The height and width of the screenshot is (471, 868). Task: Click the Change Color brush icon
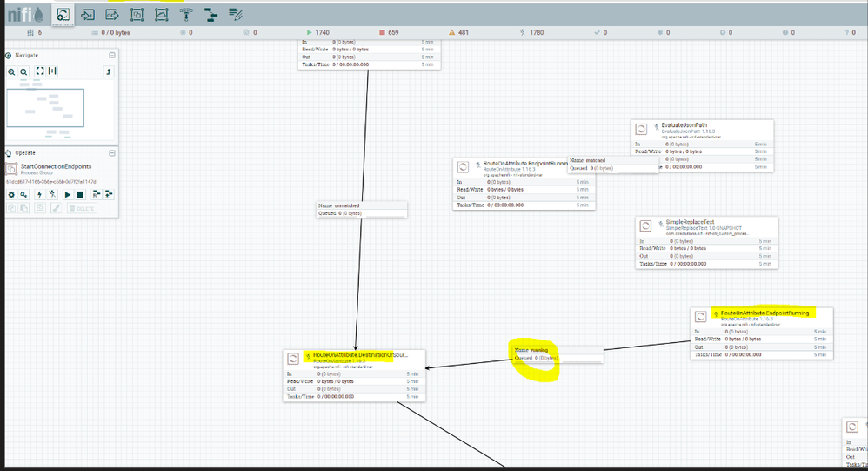click(56, 208)
